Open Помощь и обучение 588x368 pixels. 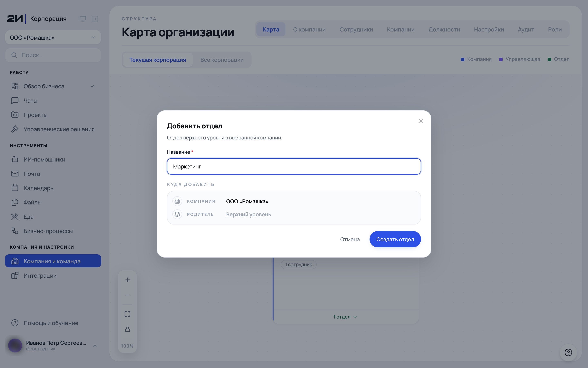click(x=53, y=323)
